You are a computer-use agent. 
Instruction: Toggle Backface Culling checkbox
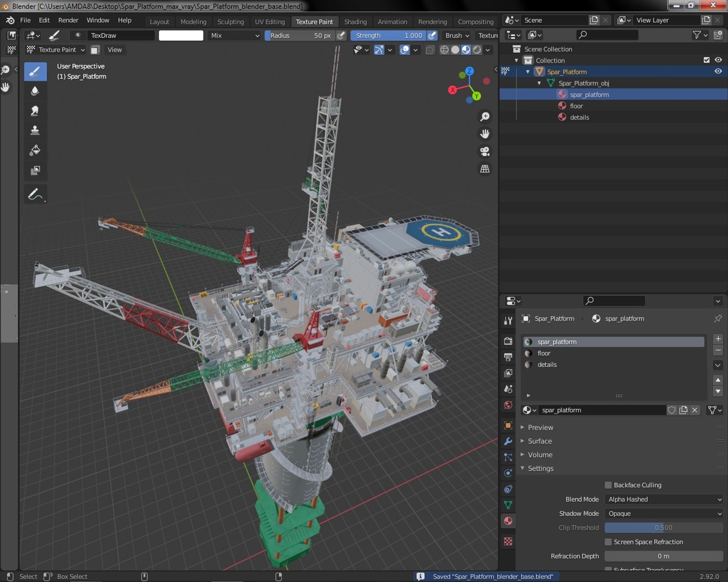coord(608,485)
